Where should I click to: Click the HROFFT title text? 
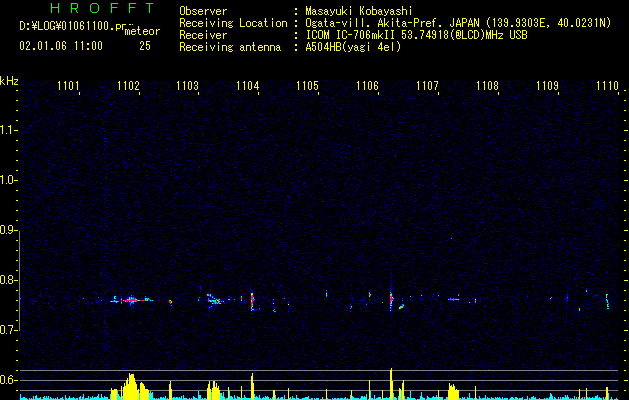(x=102, y=8)
